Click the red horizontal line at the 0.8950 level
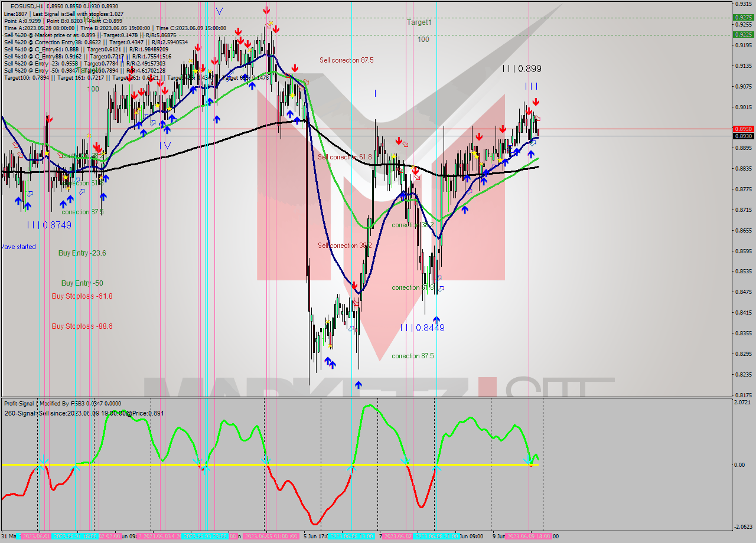 tap(366, 129)
